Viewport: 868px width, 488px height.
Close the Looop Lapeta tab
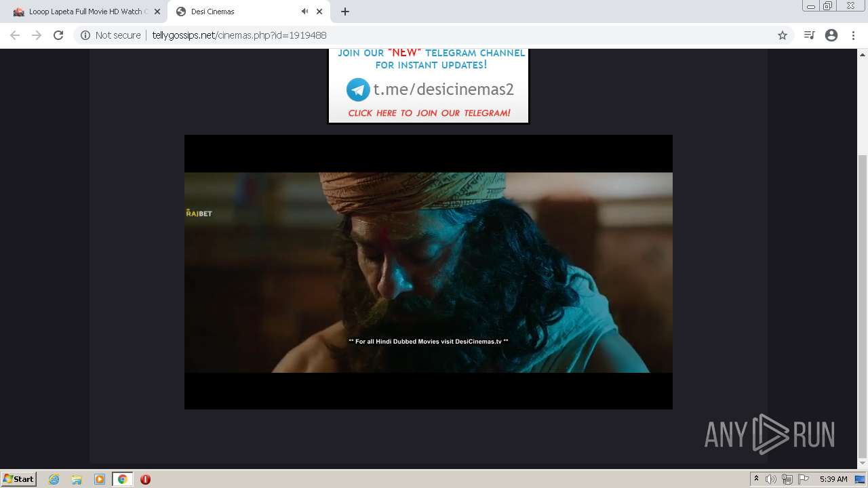pos(157,12)
